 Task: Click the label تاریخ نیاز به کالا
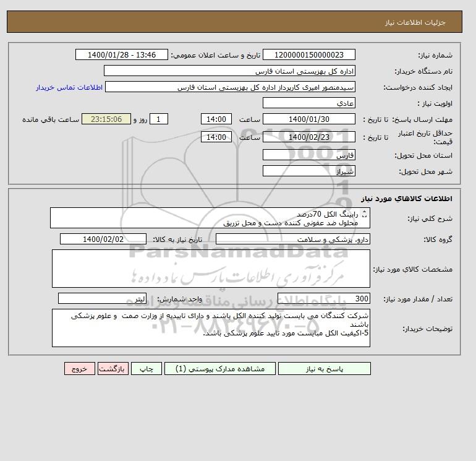point(177,239)
